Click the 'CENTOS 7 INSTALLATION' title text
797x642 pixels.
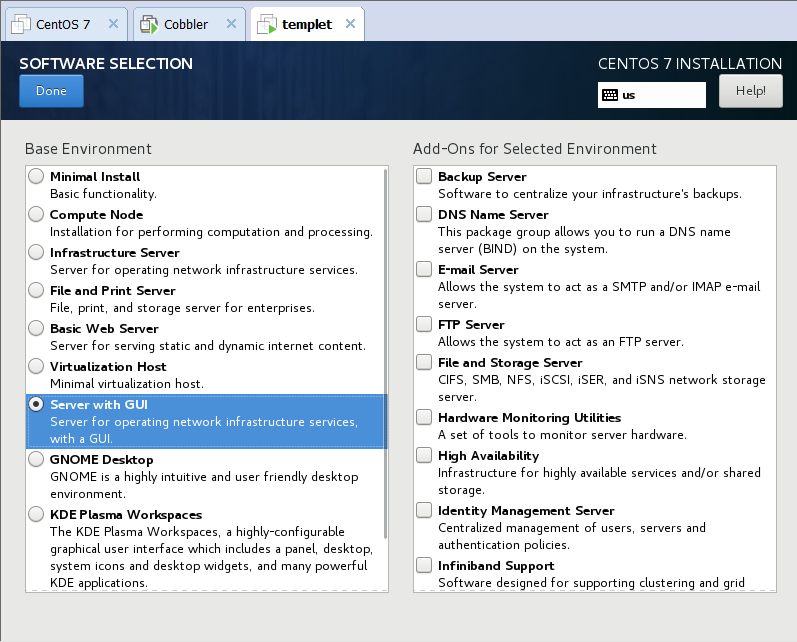tap(690, 64)
